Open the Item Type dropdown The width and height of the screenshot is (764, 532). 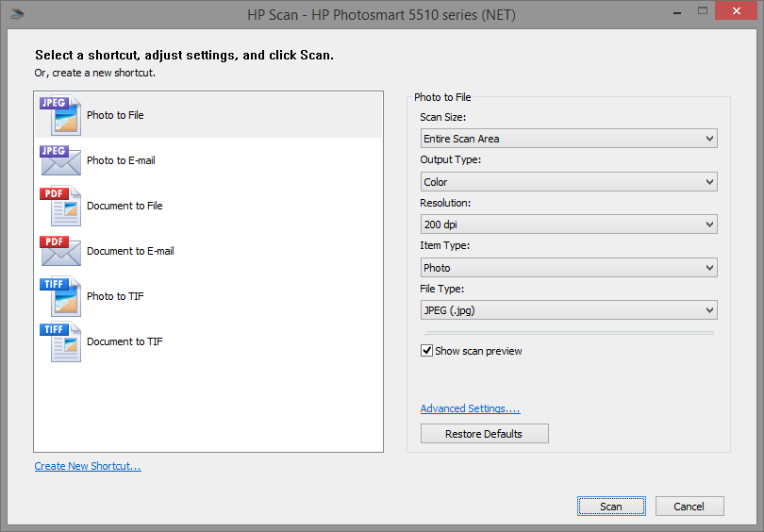(x=569, y=268)
